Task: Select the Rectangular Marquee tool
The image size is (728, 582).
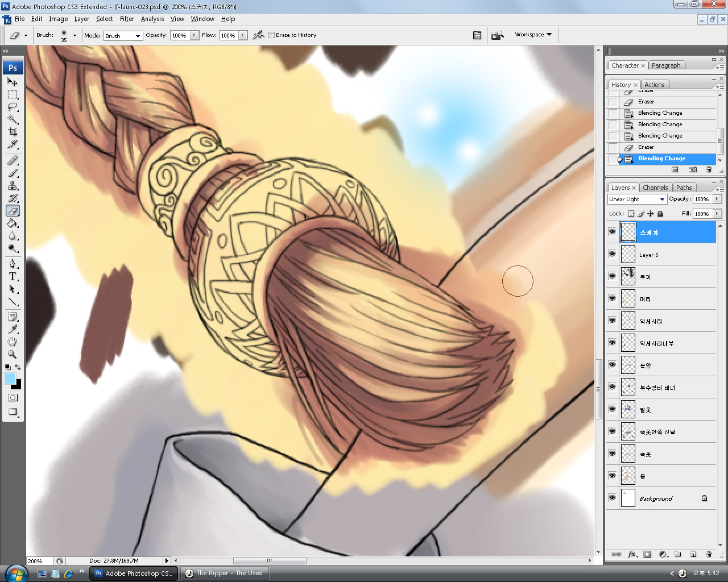Action: click(13, 94)
